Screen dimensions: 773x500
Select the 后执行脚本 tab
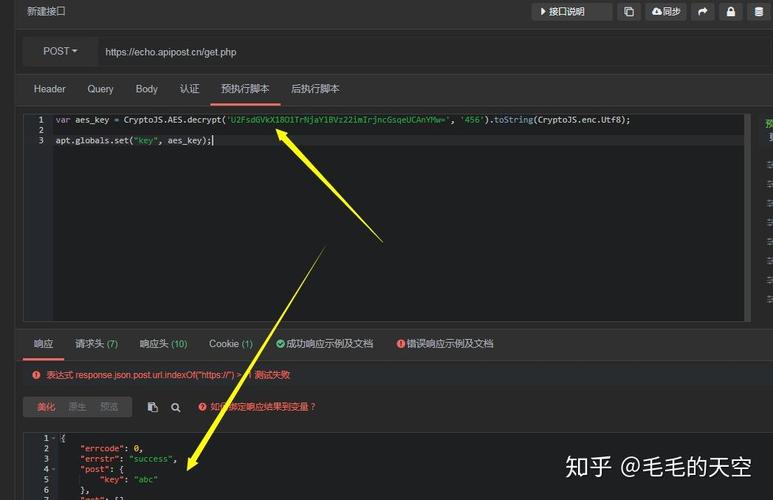click(315, 89)
